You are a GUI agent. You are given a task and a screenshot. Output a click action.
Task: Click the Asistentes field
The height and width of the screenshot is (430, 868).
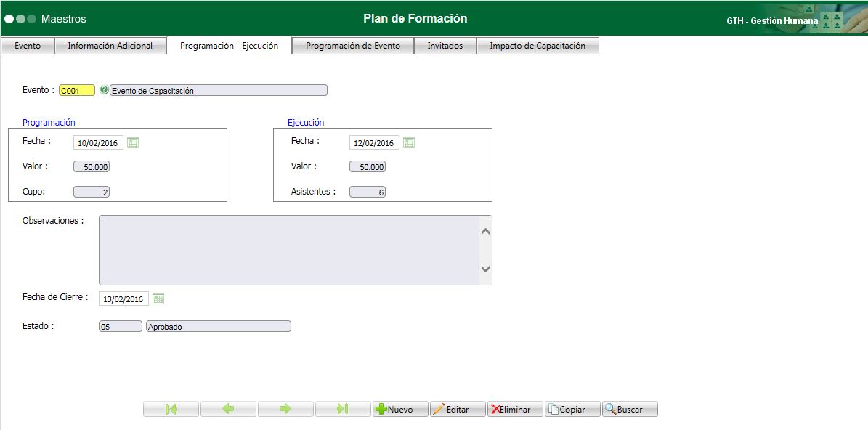368,192
